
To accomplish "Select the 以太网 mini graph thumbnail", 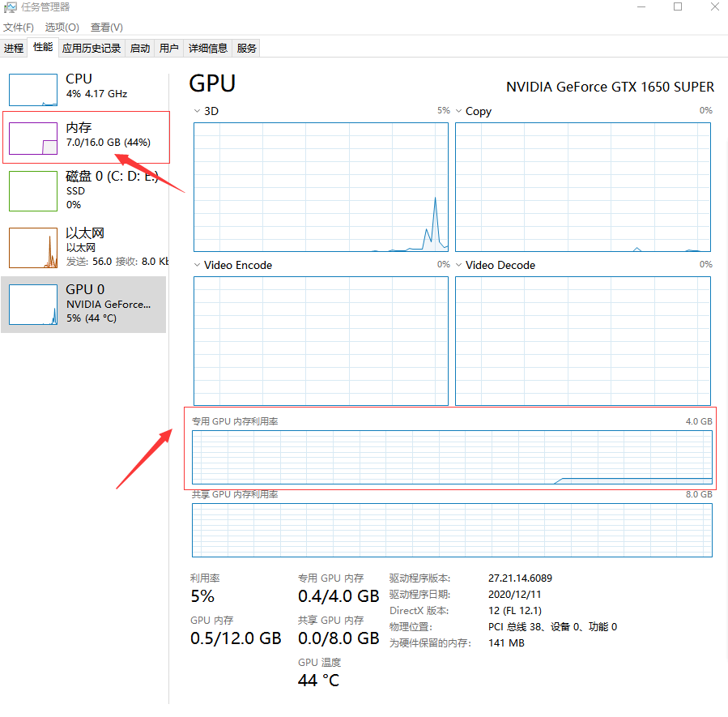I will [x=33, y=248].
